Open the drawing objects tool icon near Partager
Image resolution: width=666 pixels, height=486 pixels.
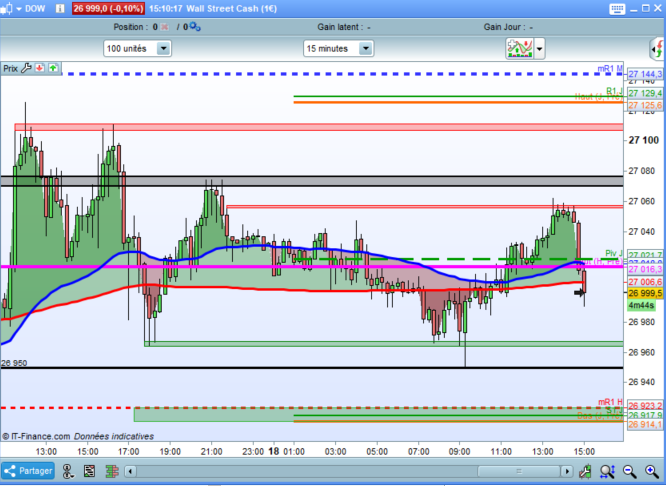pyautogui.click(x=68, y=471)
